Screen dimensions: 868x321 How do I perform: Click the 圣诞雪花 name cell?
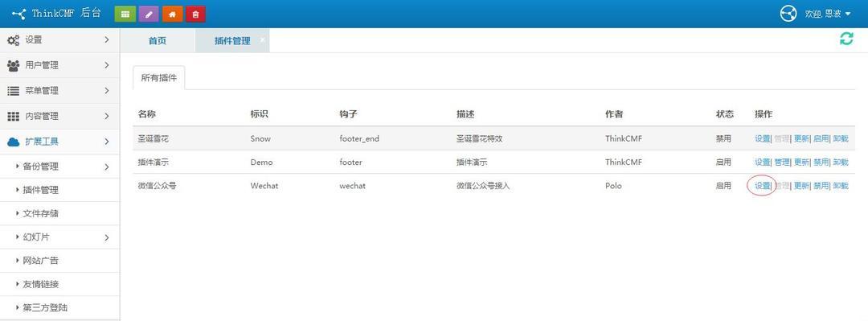pyautogui.click(x=153, y=138)
